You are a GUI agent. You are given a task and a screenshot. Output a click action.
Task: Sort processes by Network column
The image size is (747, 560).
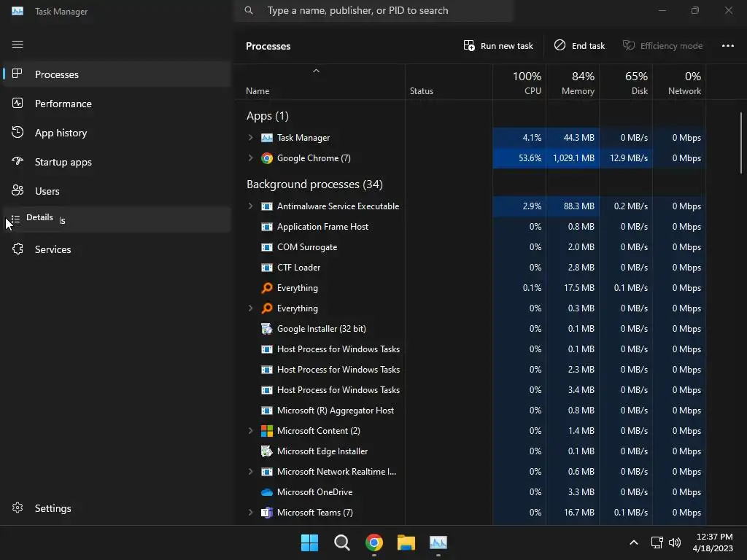pos(679,82)
